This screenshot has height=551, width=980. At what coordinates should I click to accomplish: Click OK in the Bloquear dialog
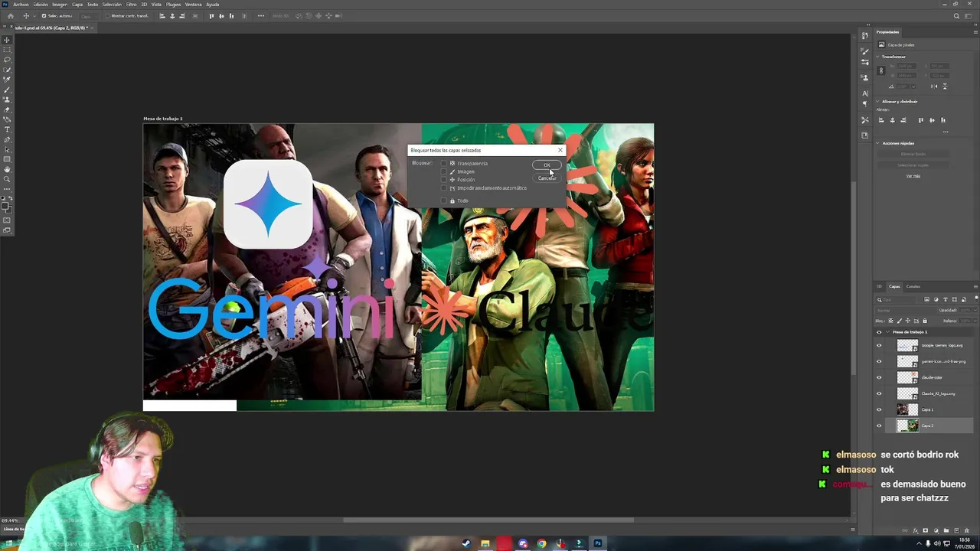click(547, 165)
